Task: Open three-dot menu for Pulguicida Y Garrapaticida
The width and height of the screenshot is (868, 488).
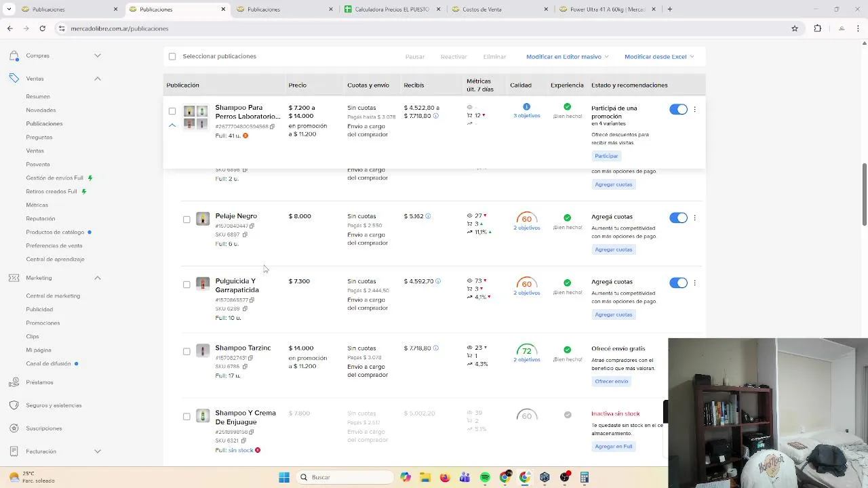Action: [694, 283]
